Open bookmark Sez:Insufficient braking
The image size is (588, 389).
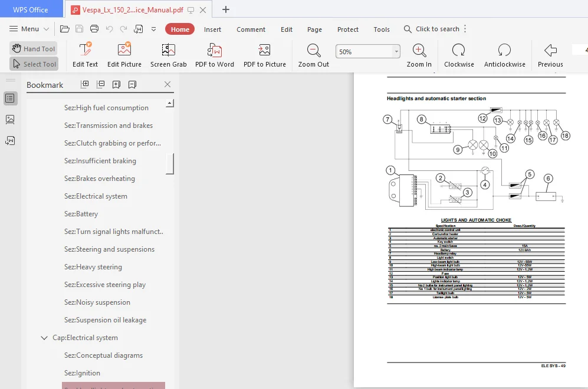click(100, 161)
